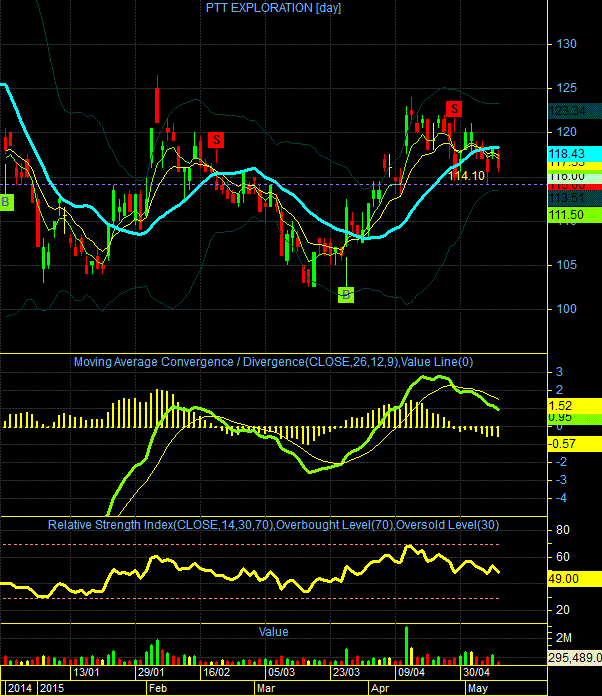
Task: Click the Value panel title
Action: pyautogui.click(x=273, y=632)
